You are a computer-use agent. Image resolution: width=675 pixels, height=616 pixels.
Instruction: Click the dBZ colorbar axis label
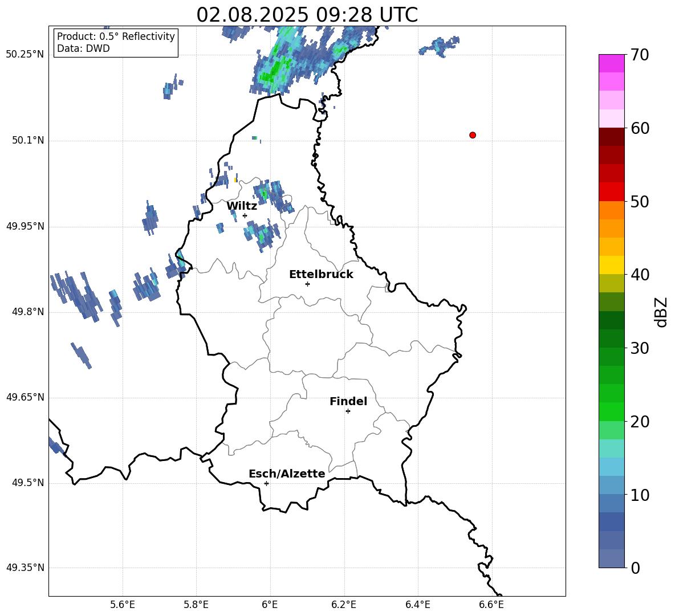coord(661,312)
